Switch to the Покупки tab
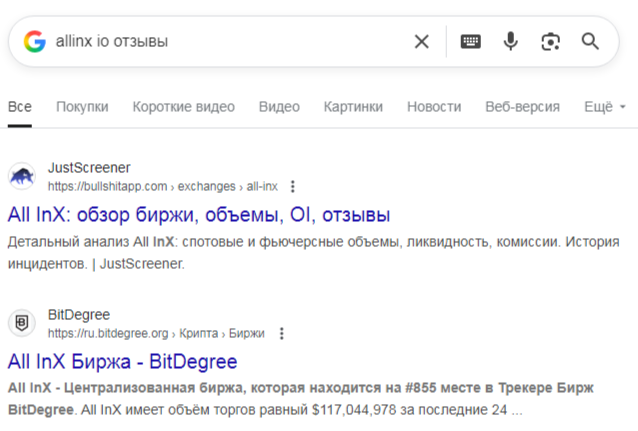This screenshot has height=431, width=638. [x=82, y=107]
